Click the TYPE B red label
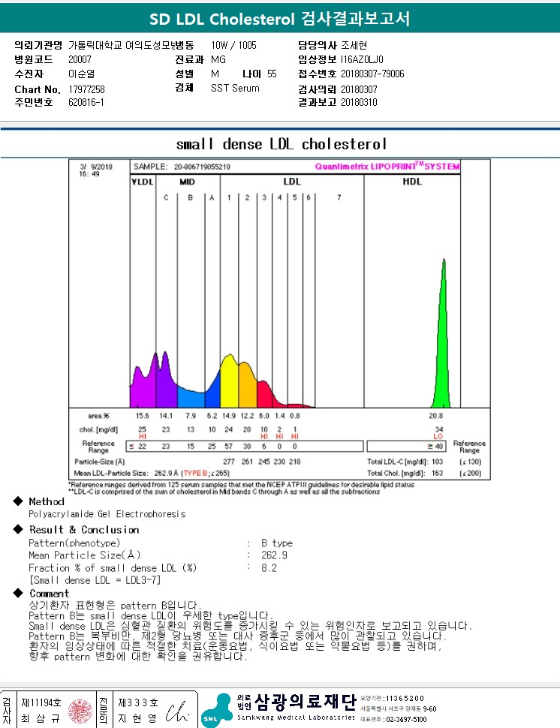The width and height of the screenshot is (560, 728). (x=194, y=473)
